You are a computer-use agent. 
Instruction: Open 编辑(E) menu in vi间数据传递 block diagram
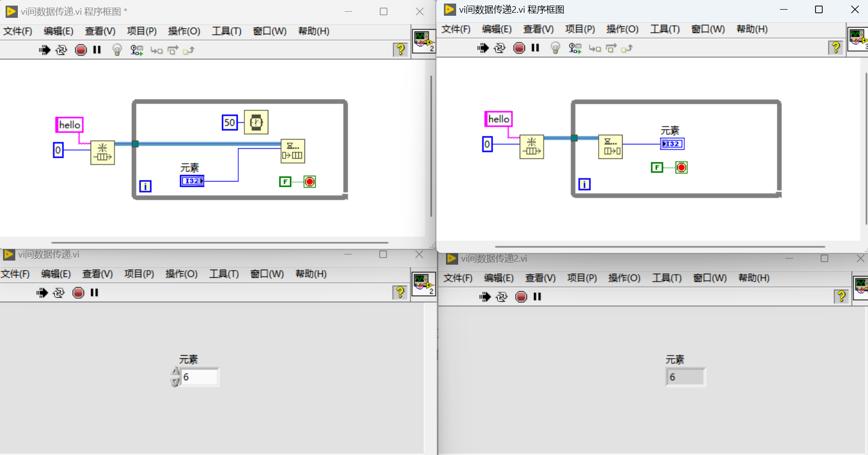(x=59, y=31)
